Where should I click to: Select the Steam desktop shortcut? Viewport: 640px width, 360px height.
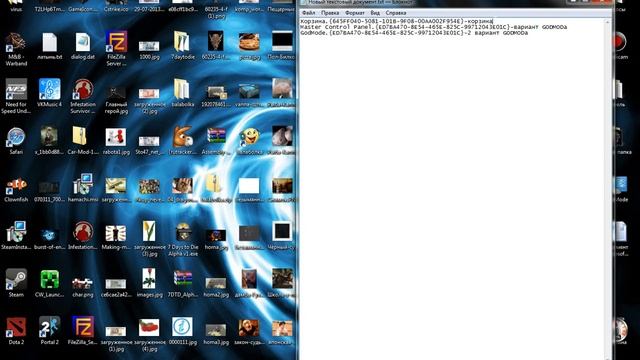pyautogui.click(x=16, y=283)
